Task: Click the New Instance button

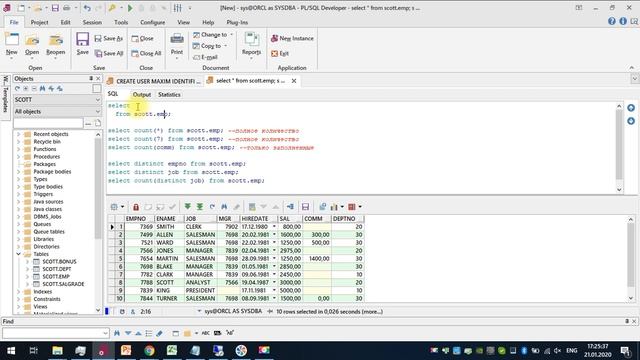Action: 292,38
